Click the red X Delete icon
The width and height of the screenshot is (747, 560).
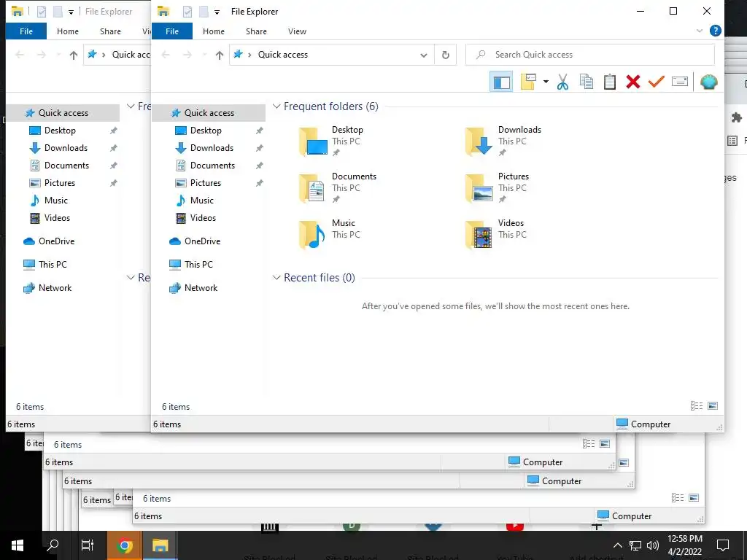click(632, 82)
